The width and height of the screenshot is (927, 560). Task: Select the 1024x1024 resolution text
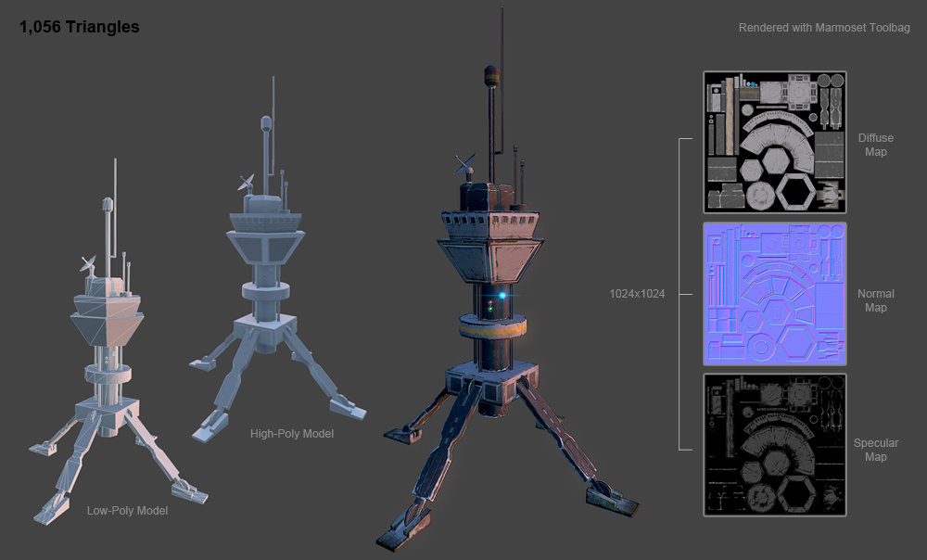pos(635,294)
